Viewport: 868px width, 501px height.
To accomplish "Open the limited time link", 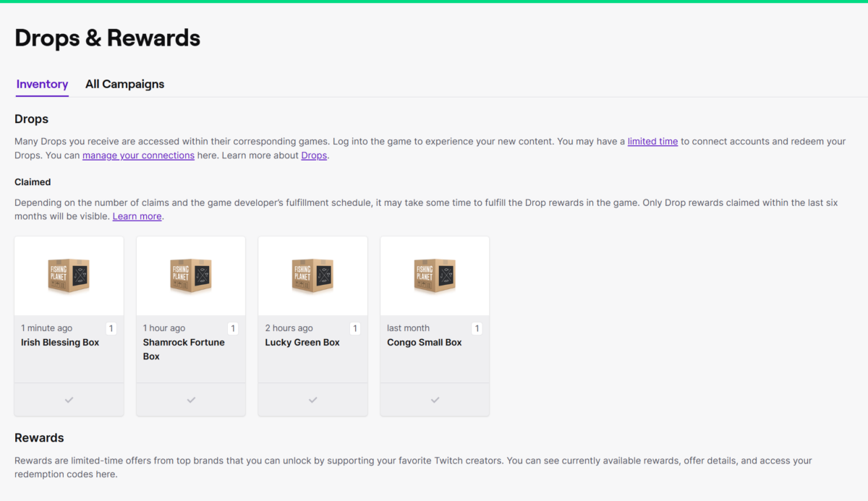I will coord(652,142).
